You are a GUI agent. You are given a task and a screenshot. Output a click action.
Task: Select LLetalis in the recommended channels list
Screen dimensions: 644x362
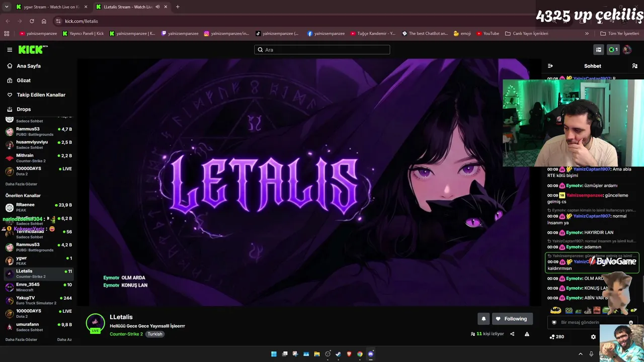click(x=39, y=274)
